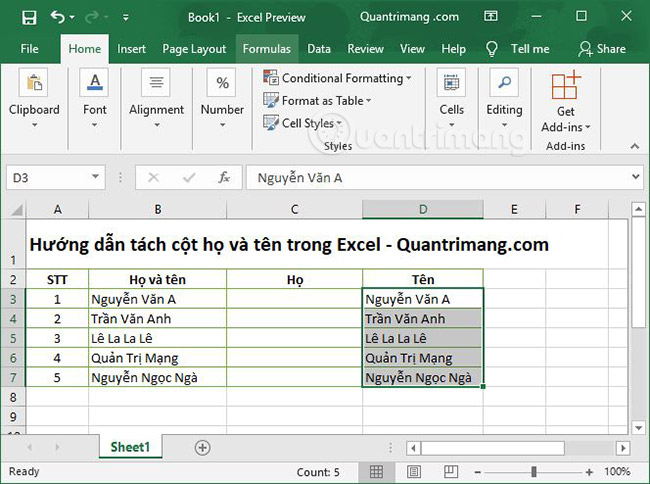Switch to Normal view icon
Screen dimensions: 650x484
[376, 472]
